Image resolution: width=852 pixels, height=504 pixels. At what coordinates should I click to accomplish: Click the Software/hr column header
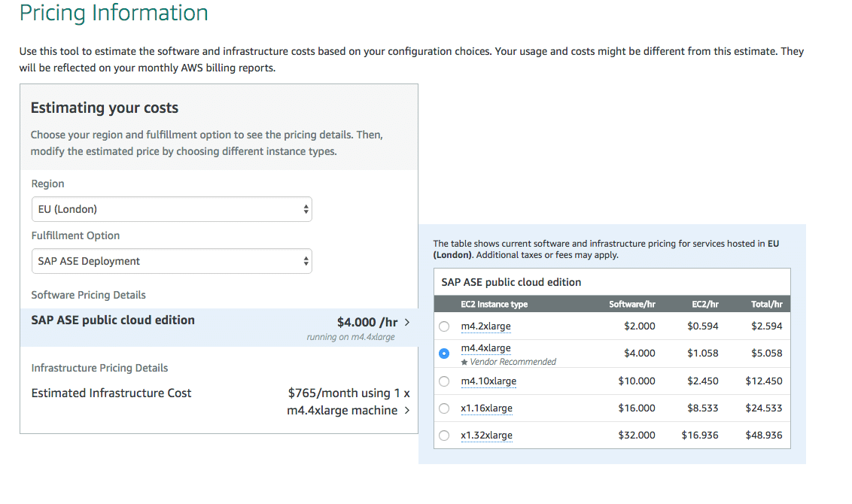pos(632,304)
